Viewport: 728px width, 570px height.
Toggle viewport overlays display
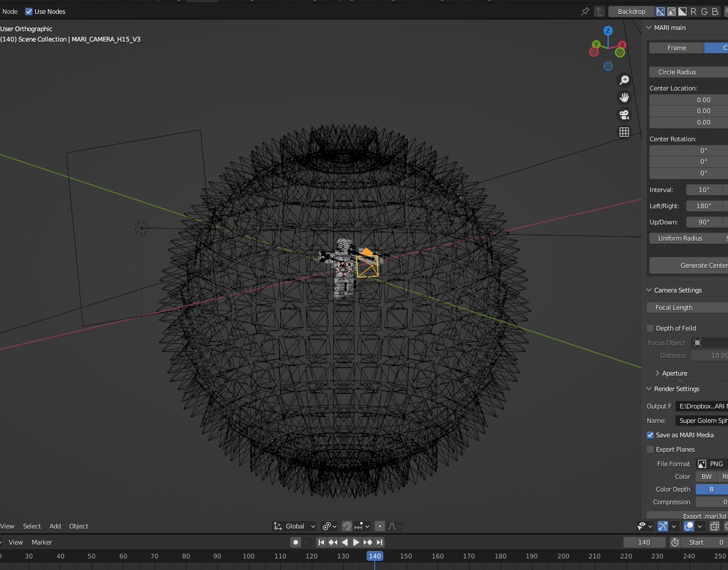(x=689, y=526)
